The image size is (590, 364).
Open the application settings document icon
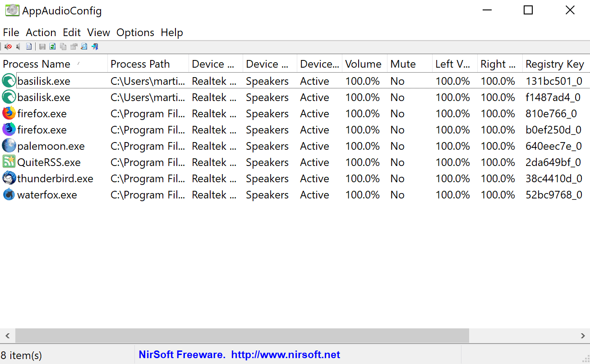coord(29,46)
